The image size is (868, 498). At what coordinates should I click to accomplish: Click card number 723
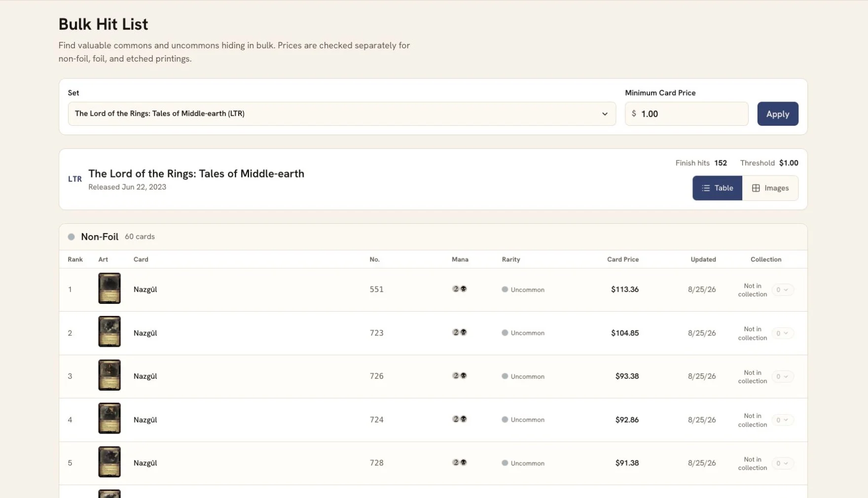(x=376, y=333)
